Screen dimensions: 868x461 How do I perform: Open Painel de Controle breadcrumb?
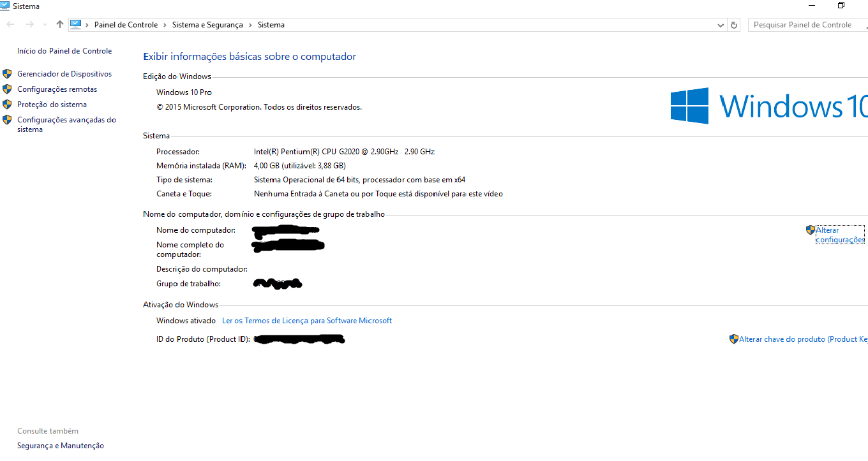pyautogui.click(x=126, y=25)
